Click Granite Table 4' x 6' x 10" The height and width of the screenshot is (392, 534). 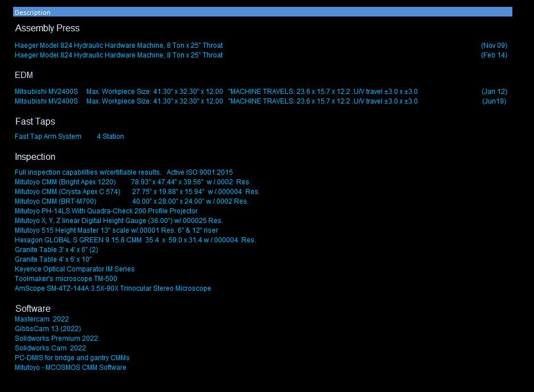click(x=54, y=259)
